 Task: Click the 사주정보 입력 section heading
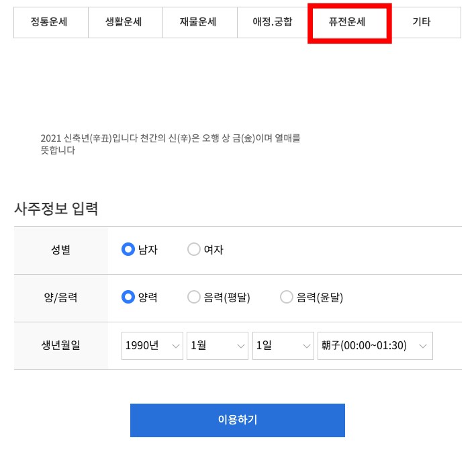(56, 208)
